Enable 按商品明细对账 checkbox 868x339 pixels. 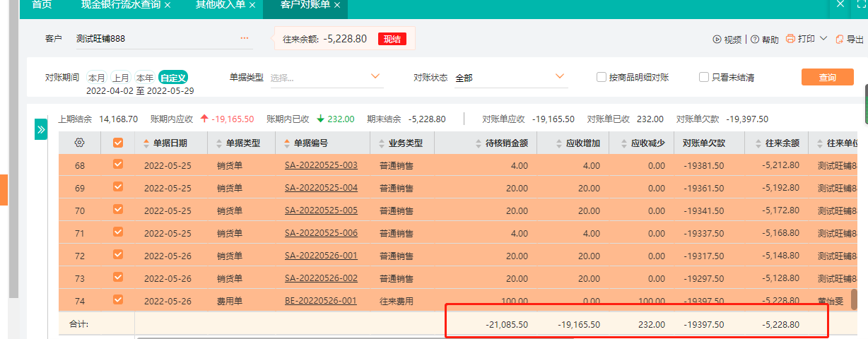602,77
